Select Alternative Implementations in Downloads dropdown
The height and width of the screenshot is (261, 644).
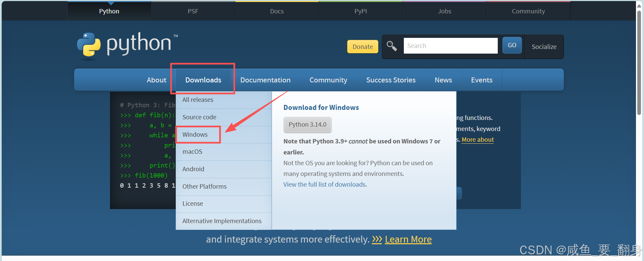223,221
